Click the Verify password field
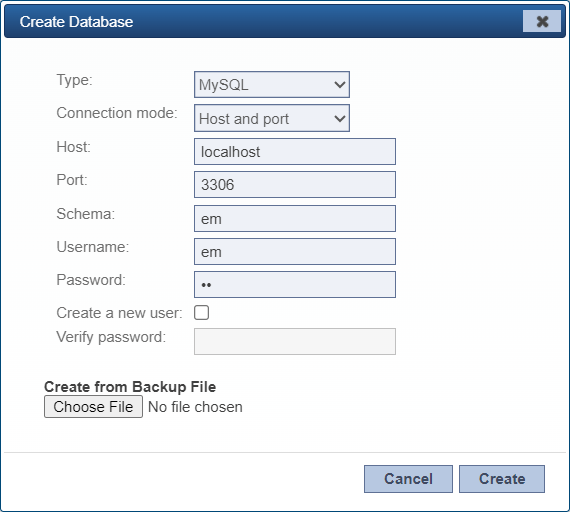Screen dimensions: 570x512 295,341
